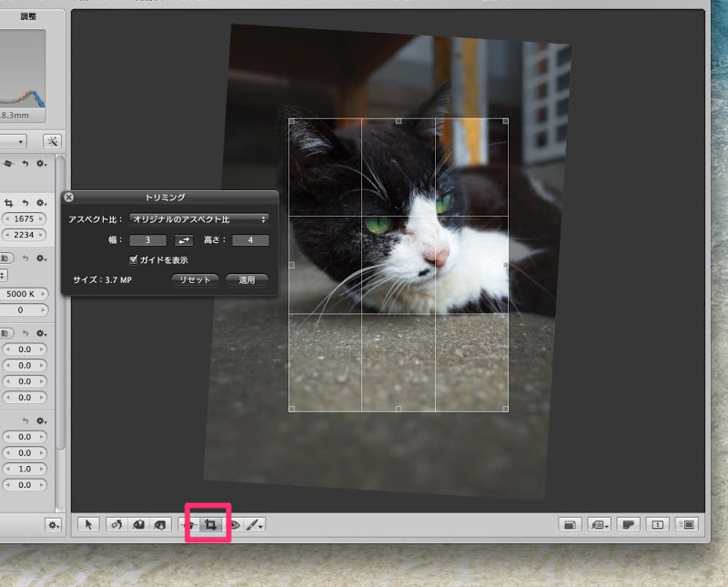Reset the straighten adjustment with its undo arrow

point(25,164)
